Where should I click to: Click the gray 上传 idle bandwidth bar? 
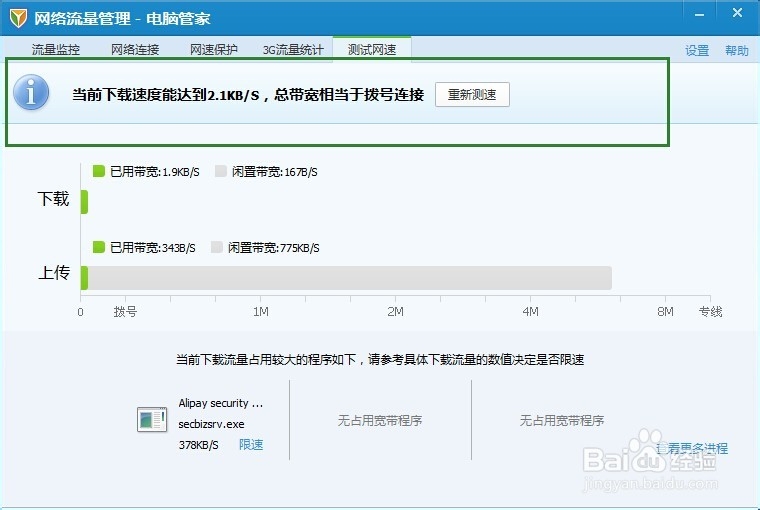click(x=349, y=278)
